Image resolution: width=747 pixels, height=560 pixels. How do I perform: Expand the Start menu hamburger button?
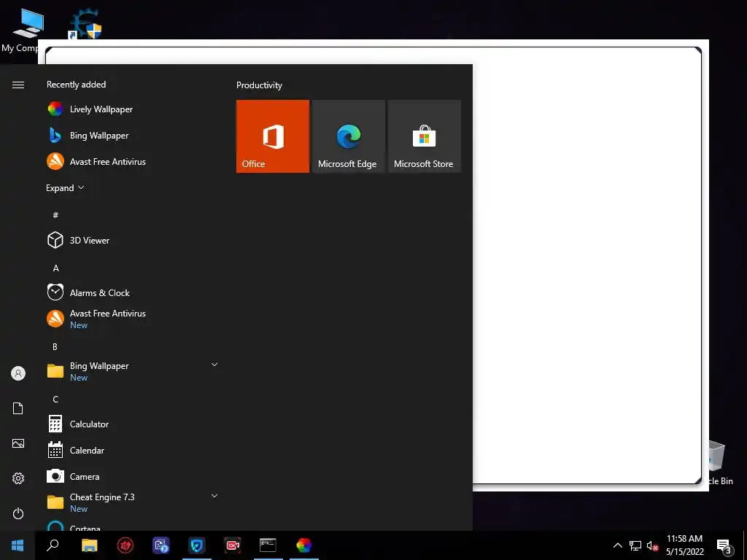click(x=18, y=85)
